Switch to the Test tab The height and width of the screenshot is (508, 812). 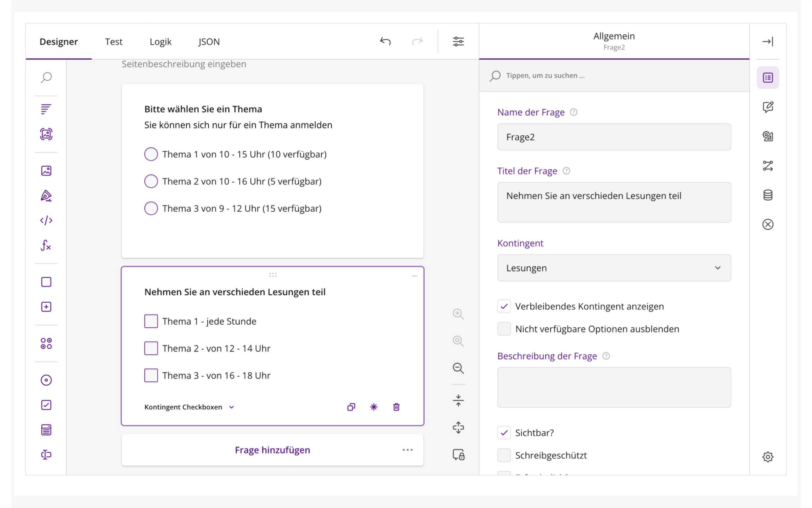[x=114, y=41]
